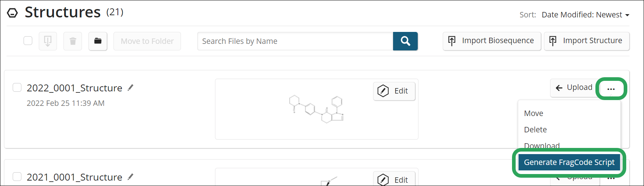Open the three-dots menu for 2022_0001_Structure
644x186 pixels.
[x=611, y=88]
